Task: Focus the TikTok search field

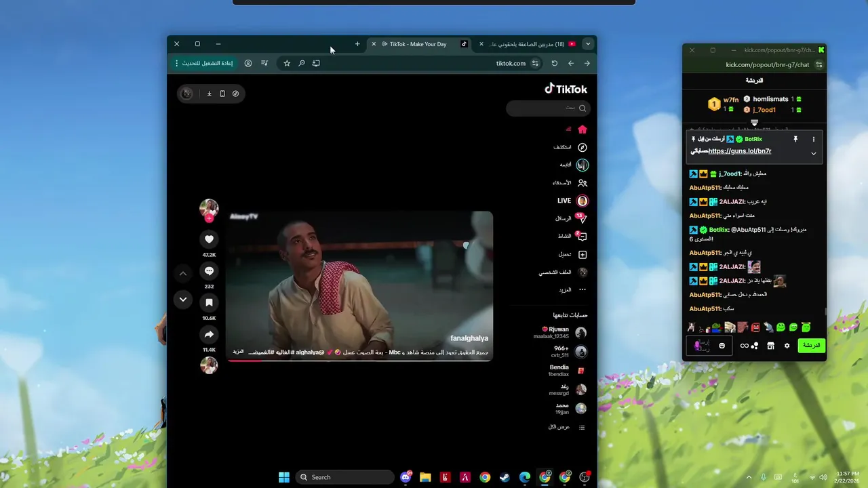Action: (548, 108)
